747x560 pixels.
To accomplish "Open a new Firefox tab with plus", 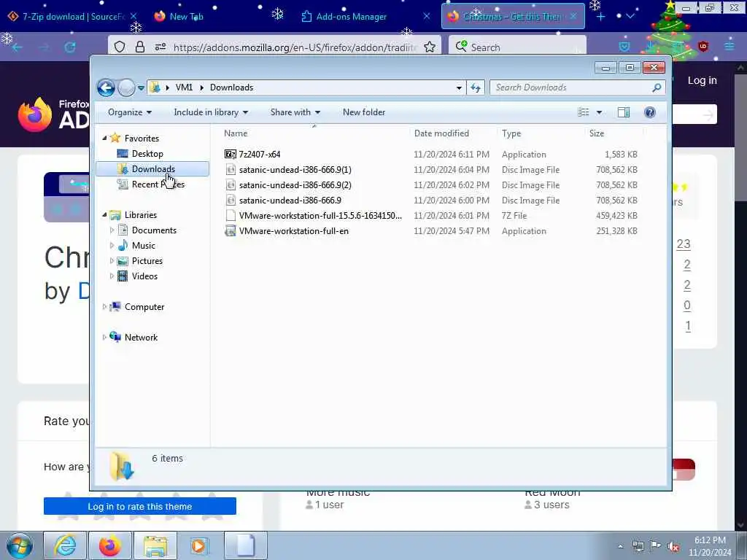I will [601, 17].
